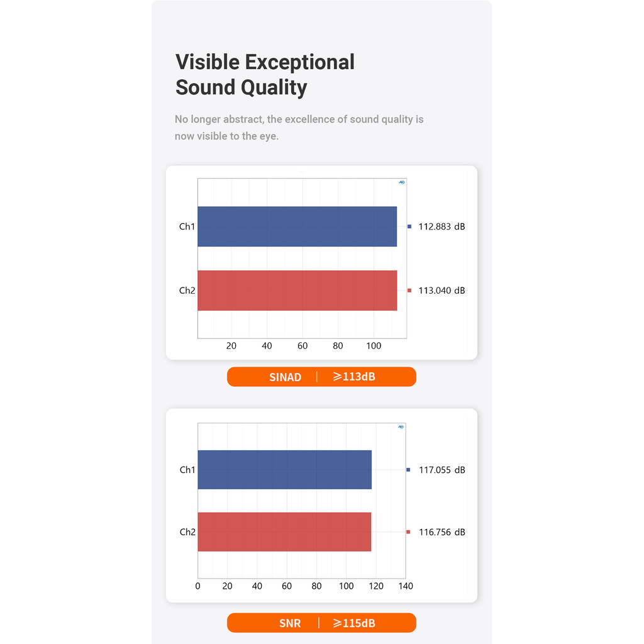Click the AP logo icon in SNR chart

(401, 427)
